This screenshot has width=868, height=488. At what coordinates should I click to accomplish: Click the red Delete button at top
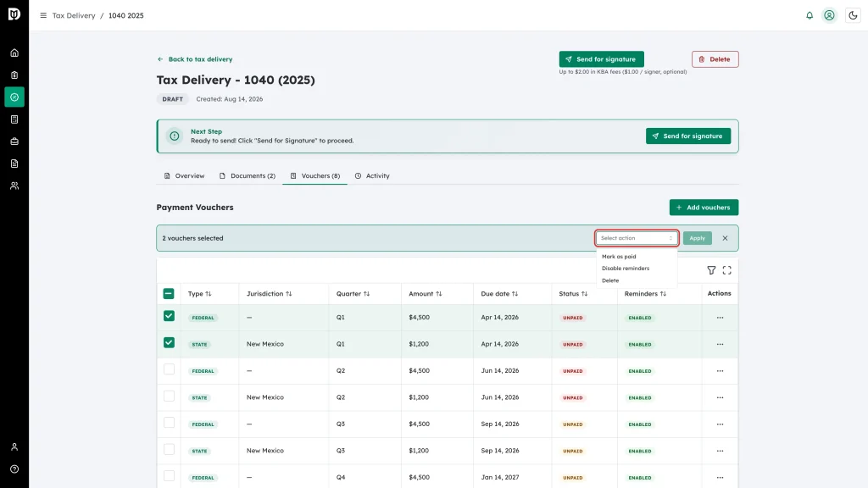(x=715, y=59)
